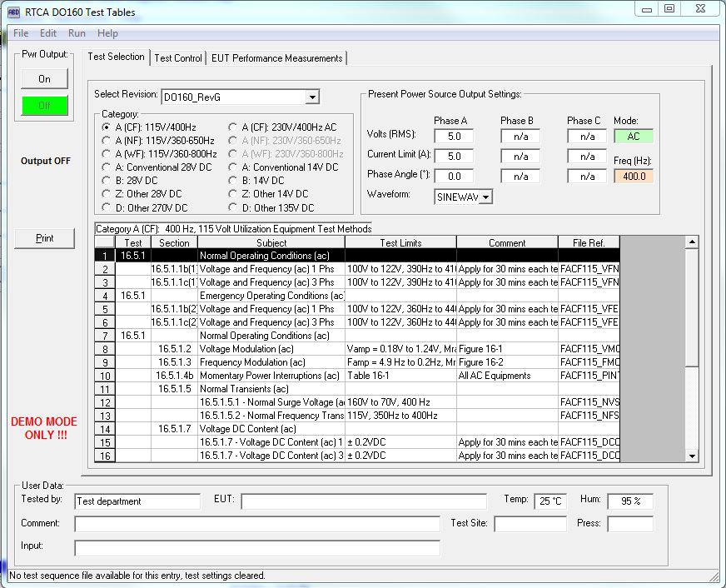
Task: Click the Tested by input field
Action: [x=137, y=501]
